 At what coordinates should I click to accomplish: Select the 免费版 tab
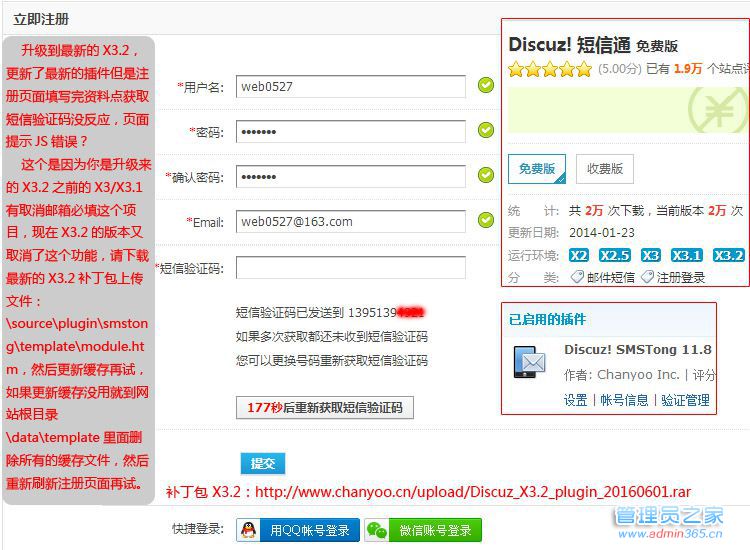tap(537, 169)
